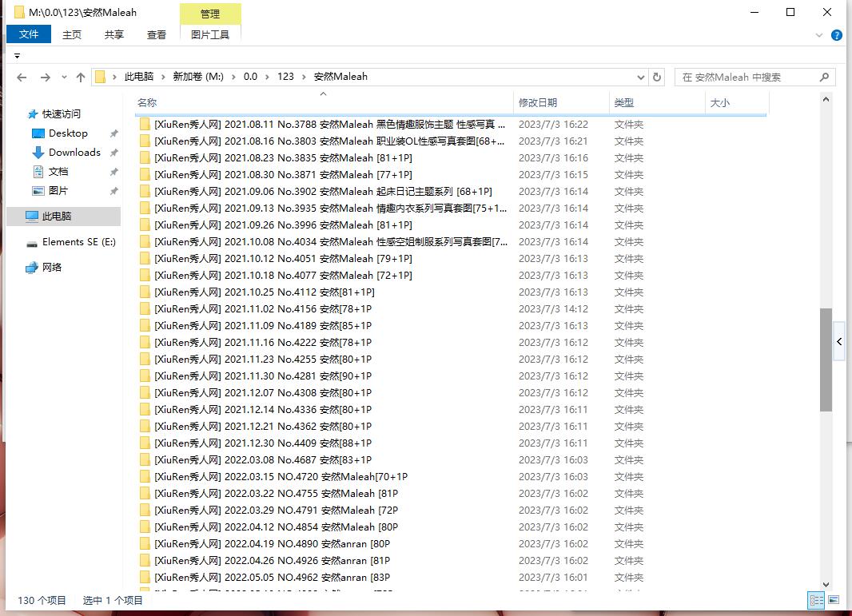Open address bar history dropdown
Screen dimensions: 852x616
pyautogui.click(x=641, y=77)
